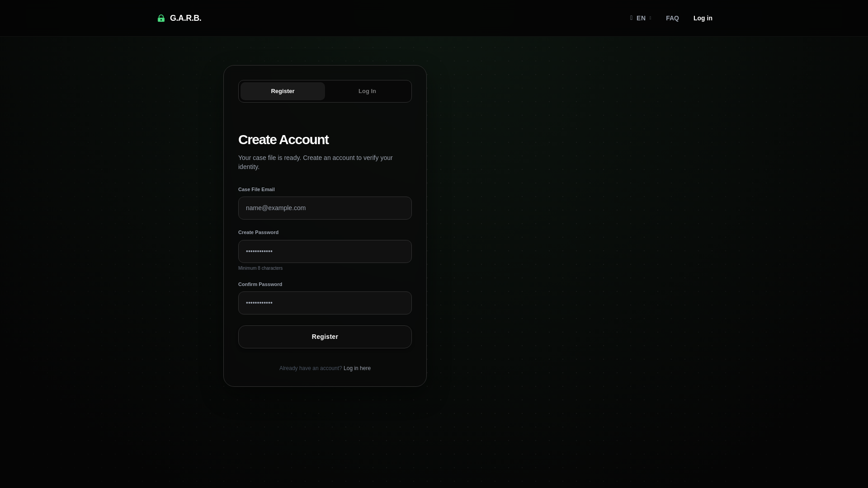Open the FAQ page link
Viewport: 868px width, 488px height.
(x=672, y=18)
